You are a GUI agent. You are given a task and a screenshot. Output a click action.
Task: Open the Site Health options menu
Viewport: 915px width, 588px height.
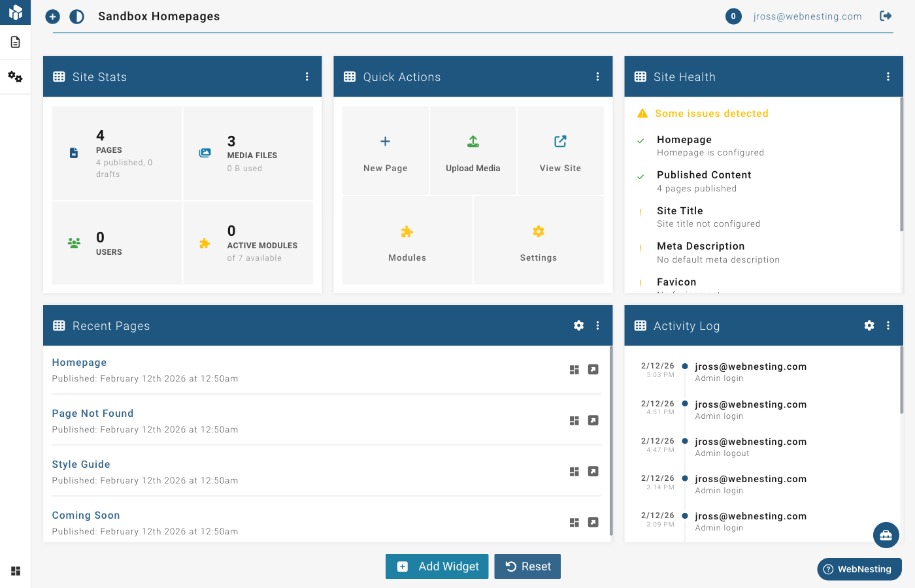coord(888,76)
